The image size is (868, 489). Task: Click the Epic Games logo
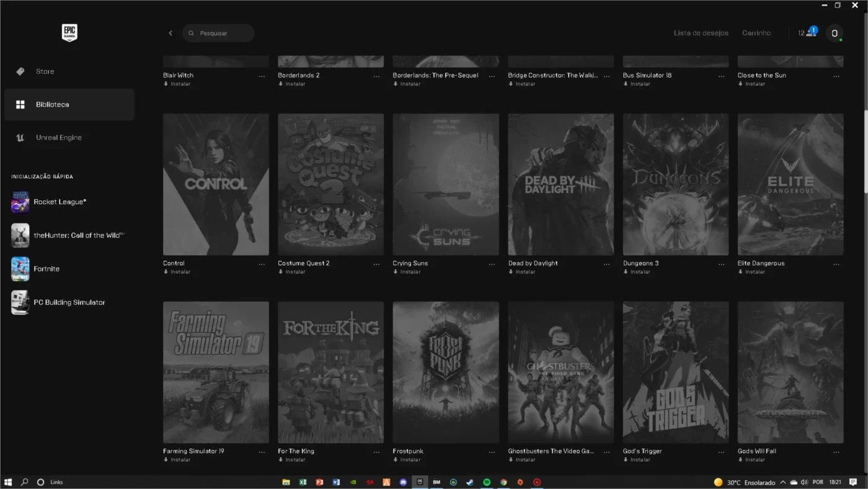(69, 33)
